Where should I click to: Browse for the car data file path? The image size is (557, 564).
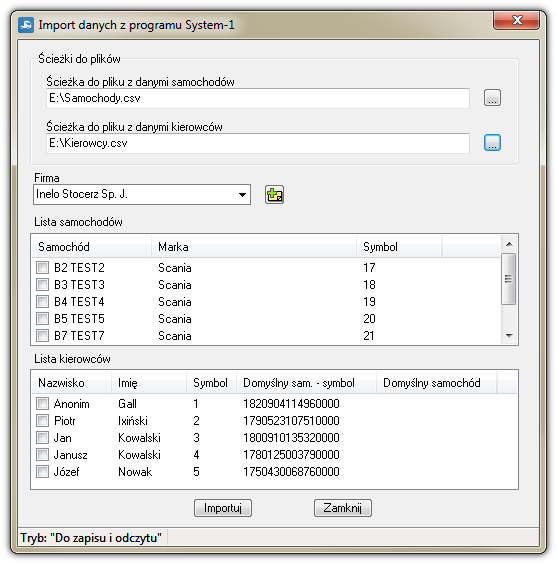pos(492,98)
